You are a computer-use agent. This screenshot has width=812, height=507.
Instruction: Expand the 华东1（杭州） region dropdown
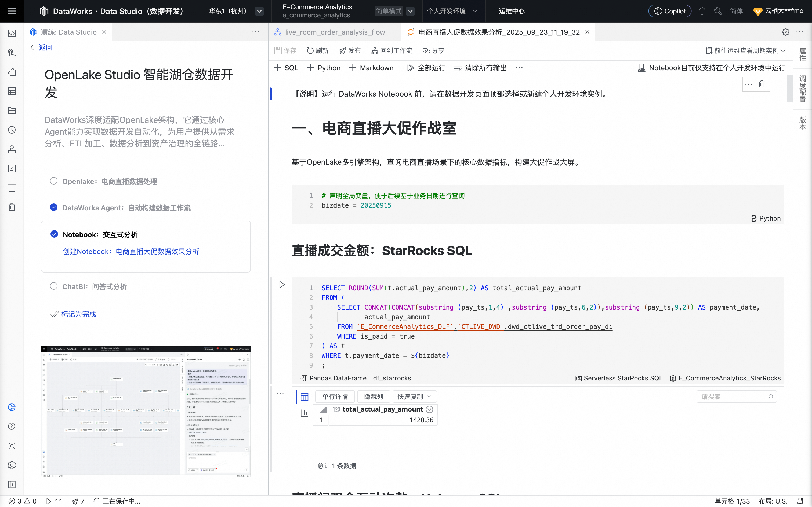click(x=259, y=11)
